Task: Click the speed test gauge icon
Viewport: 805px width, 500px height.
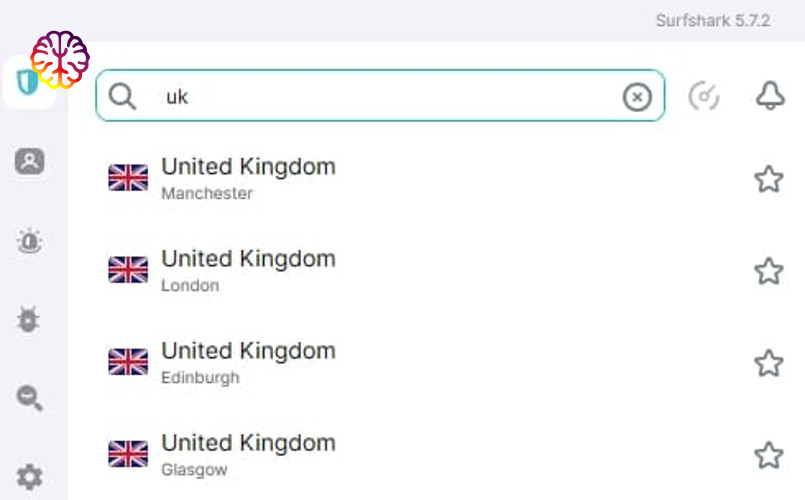Action: pyautogui.click(x=704, y=96)
